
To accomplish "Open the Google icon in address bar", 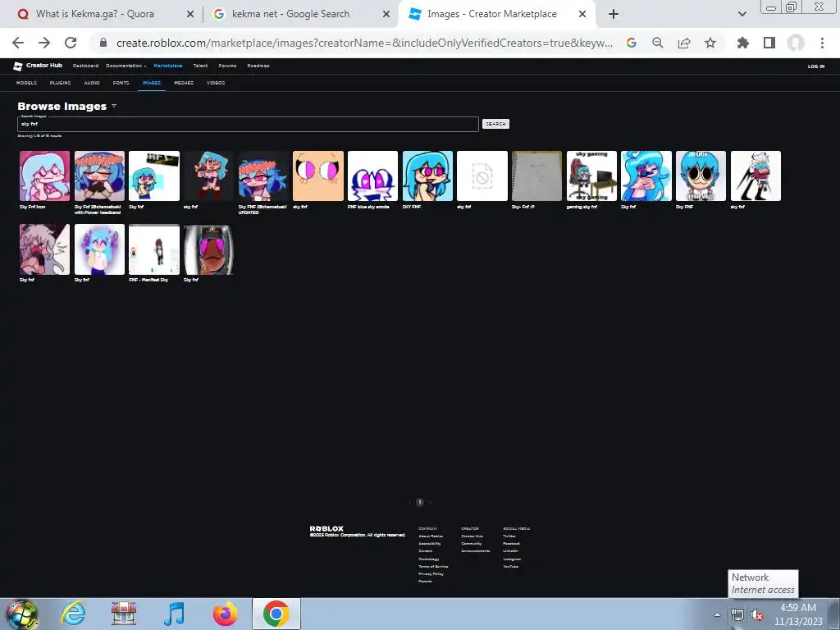I will click(x=632, y=43).
